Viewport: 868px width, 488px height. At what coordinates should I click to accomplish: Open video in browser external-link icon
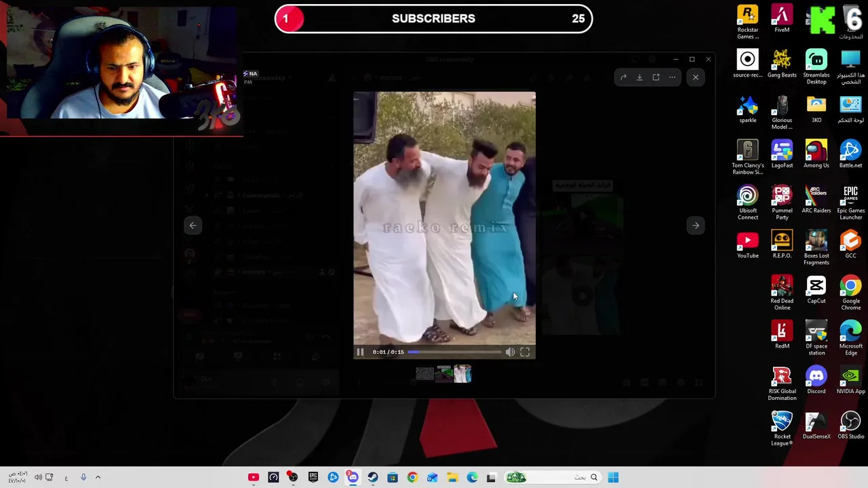coord(656,77)
